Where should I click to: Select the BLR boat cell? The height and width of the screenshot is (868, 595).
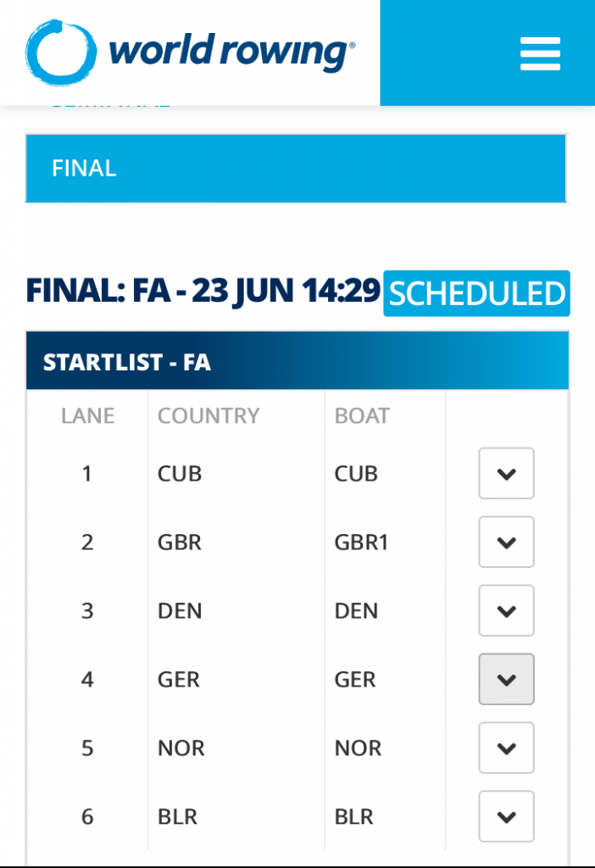tap(353, 816)
